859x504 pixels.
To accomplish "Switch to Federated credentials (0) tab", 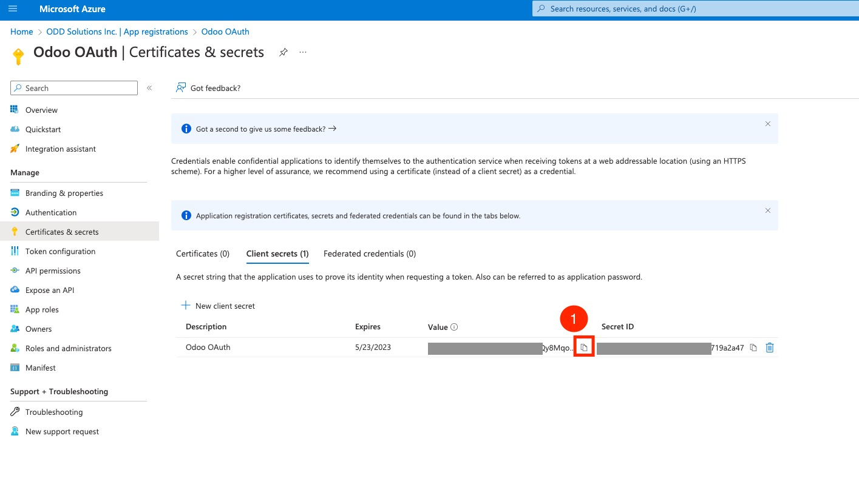I will [370, 254].
